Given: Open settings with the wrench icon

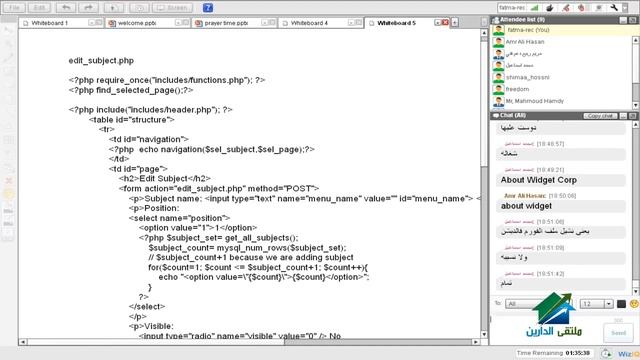Looking at the screenshot, I should pos(614,7).
